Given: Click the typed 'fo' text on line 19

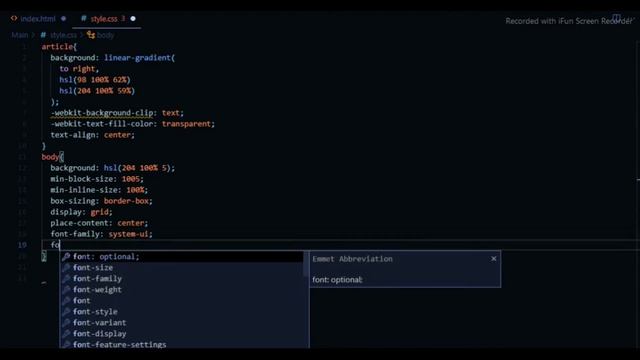Looking at the screenshot, I should (55, 245).
